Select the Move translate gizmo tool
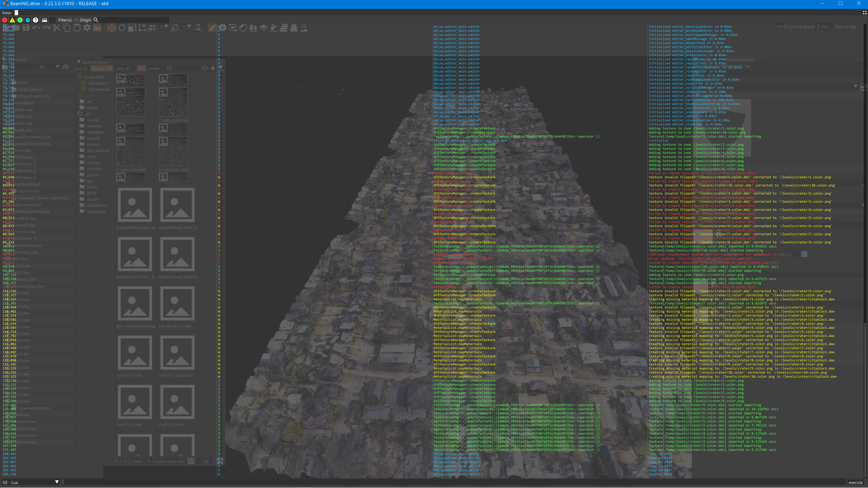Screen dimensions: 868x488 coord(111,28)
